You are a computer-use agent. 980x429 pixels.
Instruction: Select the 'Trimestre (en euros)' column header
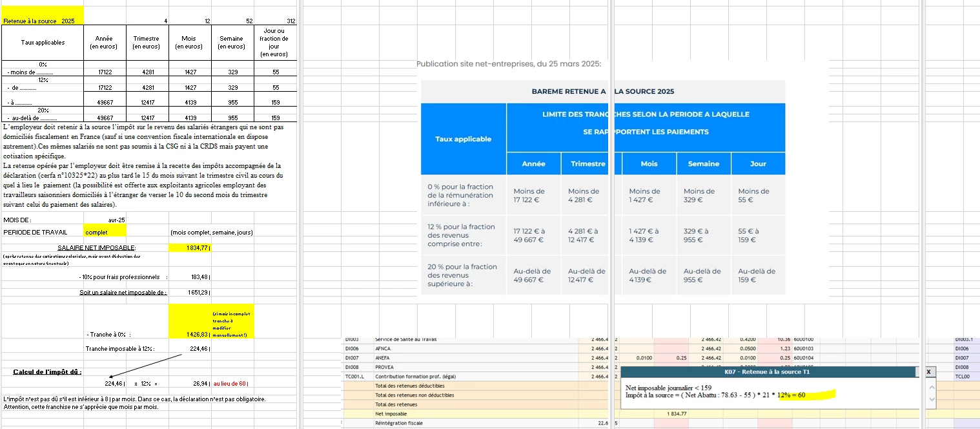click(x=147, y=43)
